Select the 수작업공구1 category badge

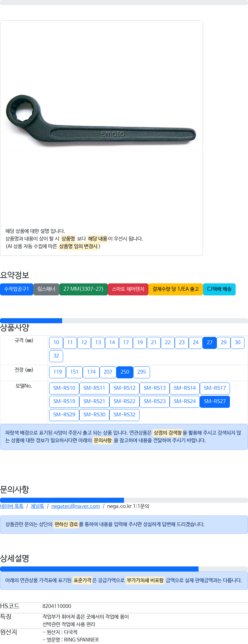[16, 289]
